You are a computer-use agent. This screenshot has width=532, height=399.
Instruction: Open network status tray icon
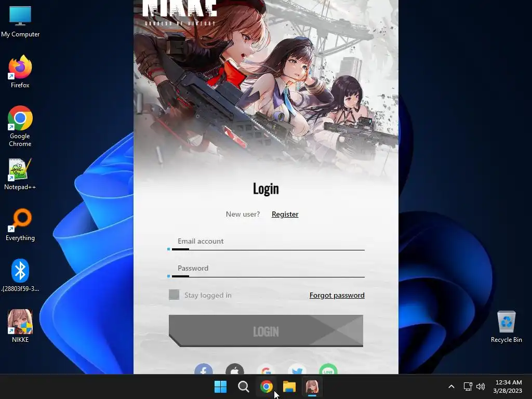tap(468, 387)
